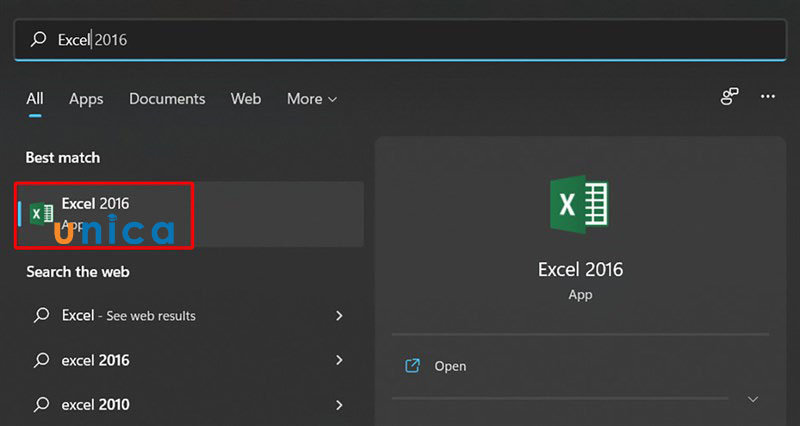Click the large Excel logo in the preview pane
The image size is (800, 426).
pos(579,204)
